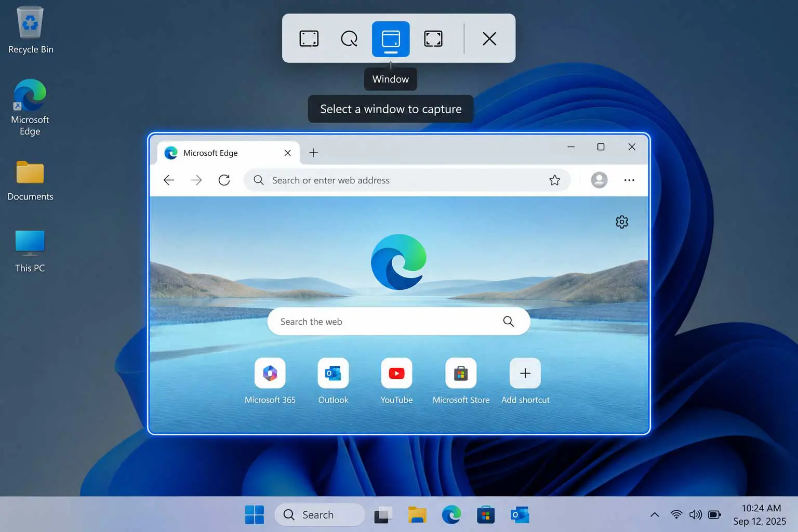Select Microsoft Edge desktop shortcut
Image resolution: width=798 pixels, height=532 pixels.
30,108
